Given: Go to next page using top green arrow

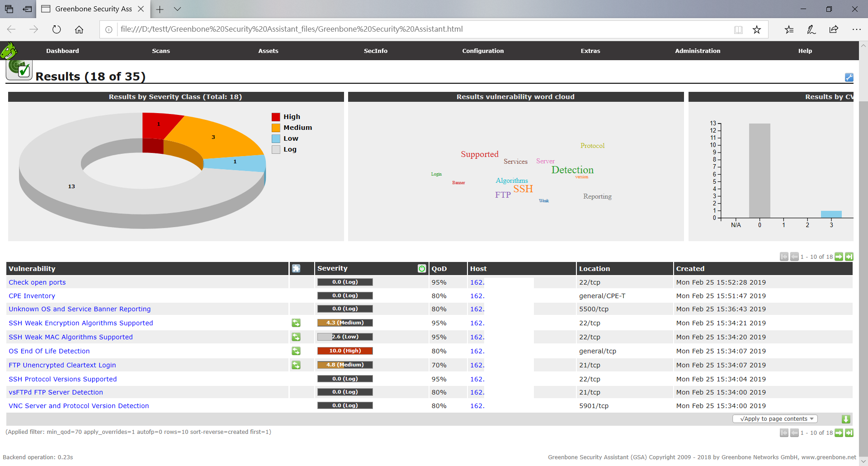Looking at the screenshot, I should 839,257.
